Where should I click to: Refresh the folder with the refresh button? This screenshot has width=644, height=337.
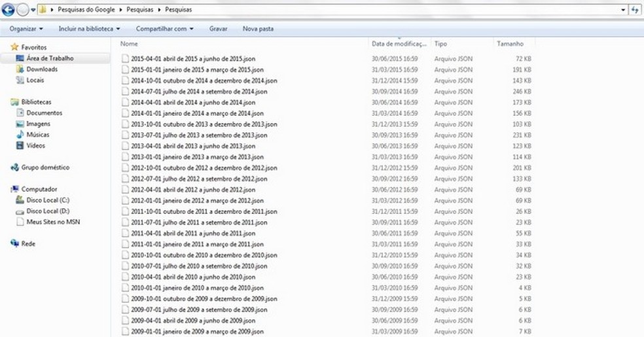coord(635,9)
